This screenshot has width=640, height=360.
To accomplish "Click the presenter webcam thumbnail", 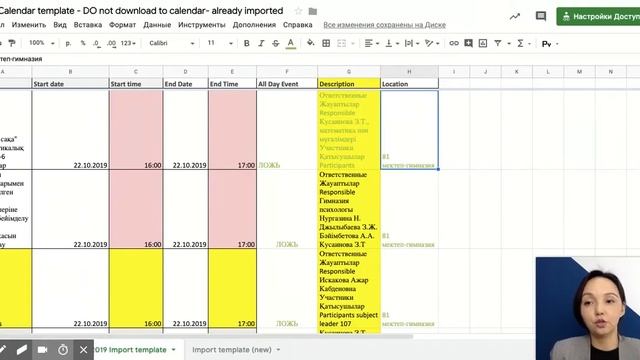I will coord(588,309).
